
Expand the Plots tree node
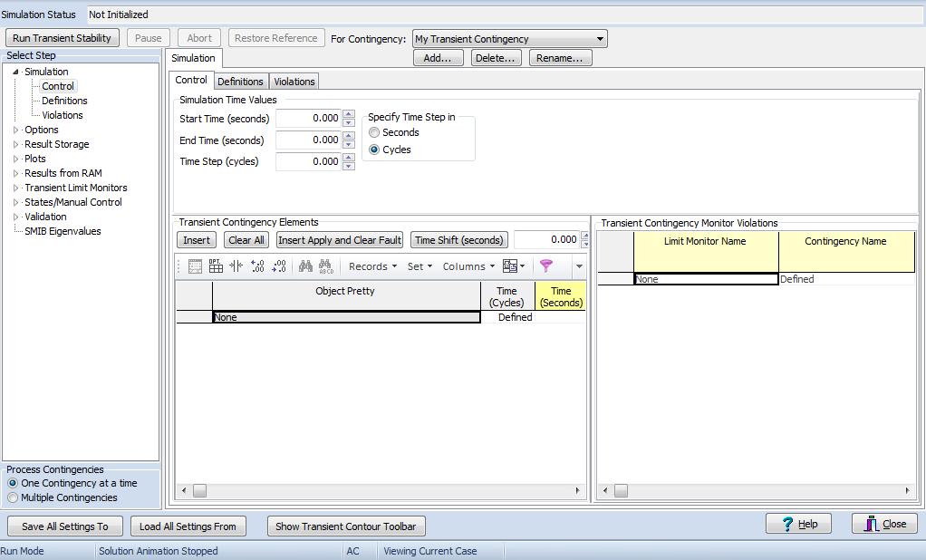click(x=16, y=159)
